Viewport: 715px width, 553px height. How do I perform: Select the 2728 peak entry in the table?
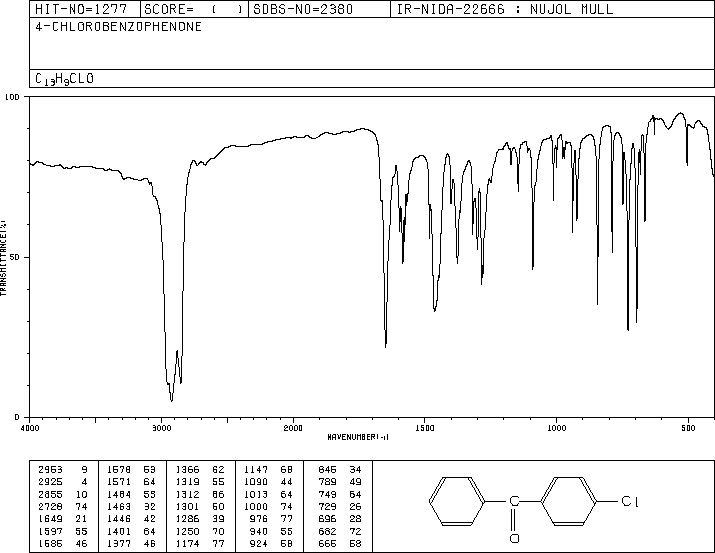[x=63, y=506]
